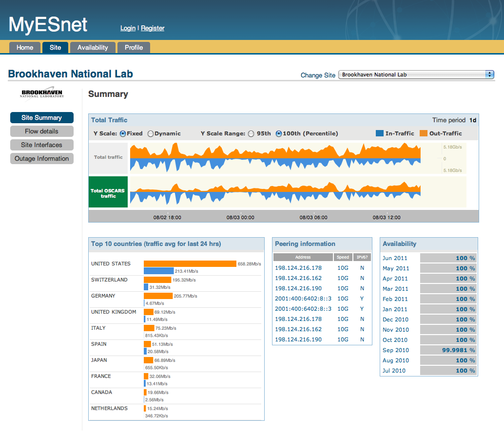Image resolution: width=504 pixels, height=432 pixels.
Task: Click the first 198.124.216.190 peering address
Action: coord(298,288)
